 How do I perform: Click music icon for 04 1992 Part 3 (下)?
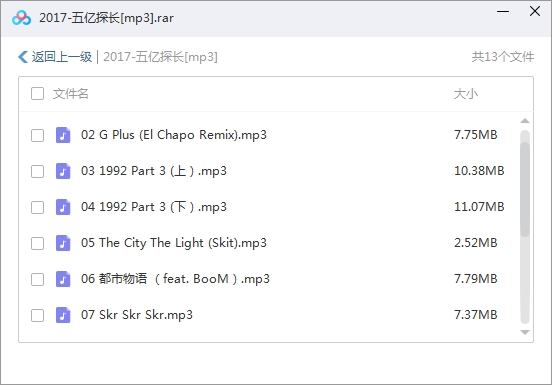pyautogui.click(x=63, y=207)
